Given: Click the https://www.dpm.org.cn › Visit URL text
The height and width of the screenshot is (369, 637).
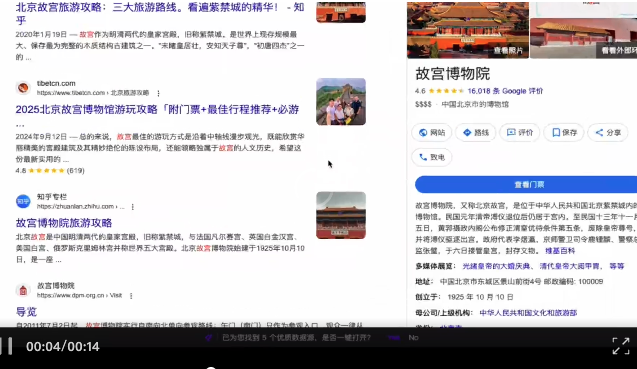Looking at the screenshot, I should 79,295.
